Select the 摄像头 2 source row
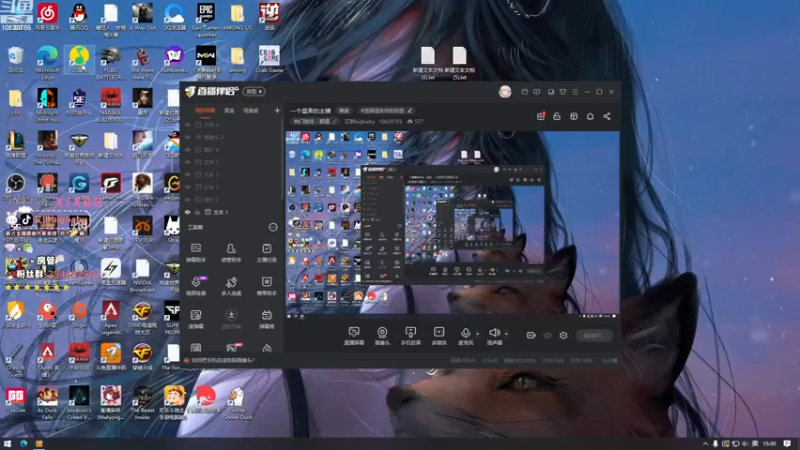800x450 pixels. (232, 137)
